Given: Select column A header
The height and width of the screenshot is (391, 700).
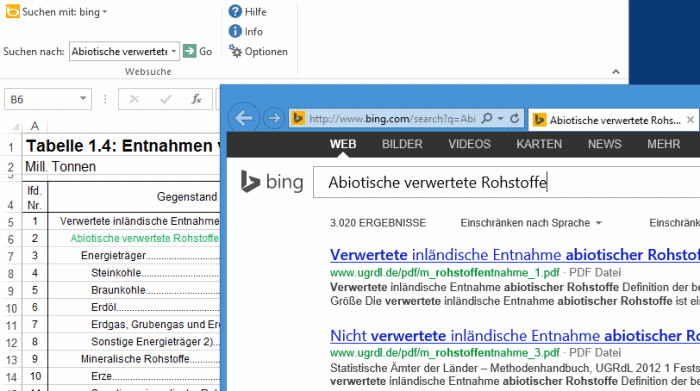Looking at the screenshot, I should pyautogui.click(x=34, y=126).
